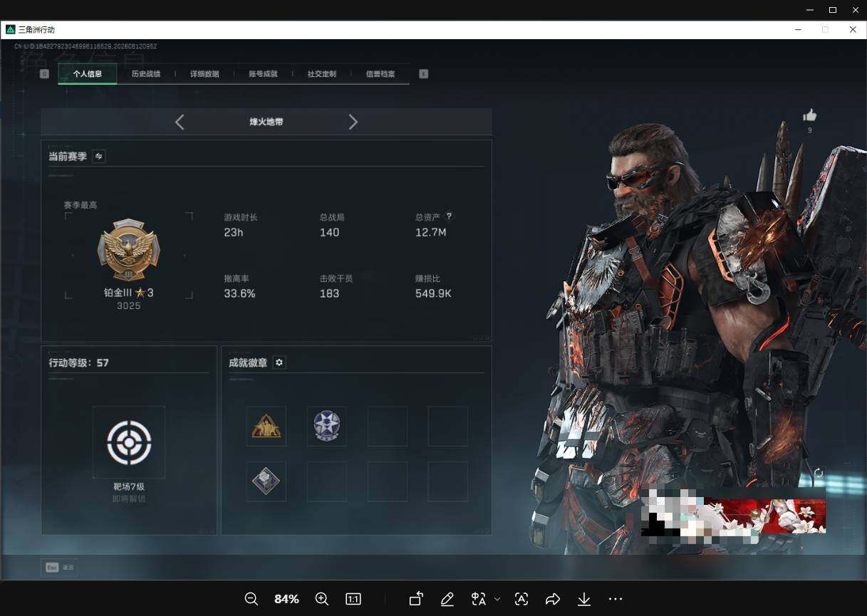Share the image with arrow icon
Viewport: 867px width, 616px height.
553,599
